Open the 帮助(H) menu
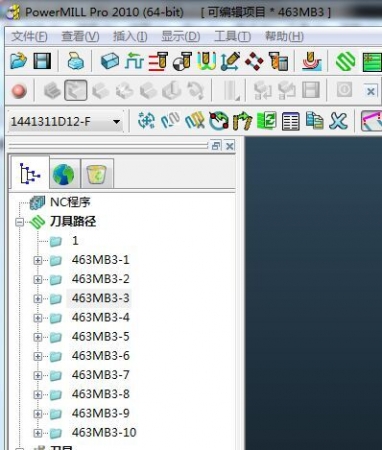Viewport: 382px width, 450px height. click(x=284, y=36)
